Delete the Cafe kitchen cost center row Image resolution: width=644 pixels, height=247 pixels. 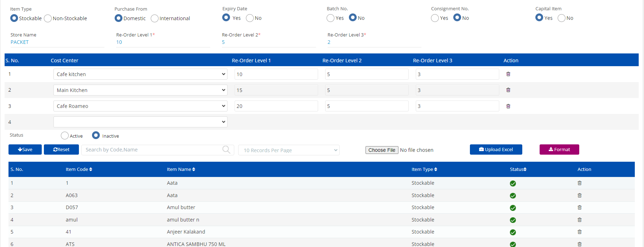pyautogui.click(x=508, y=74)
